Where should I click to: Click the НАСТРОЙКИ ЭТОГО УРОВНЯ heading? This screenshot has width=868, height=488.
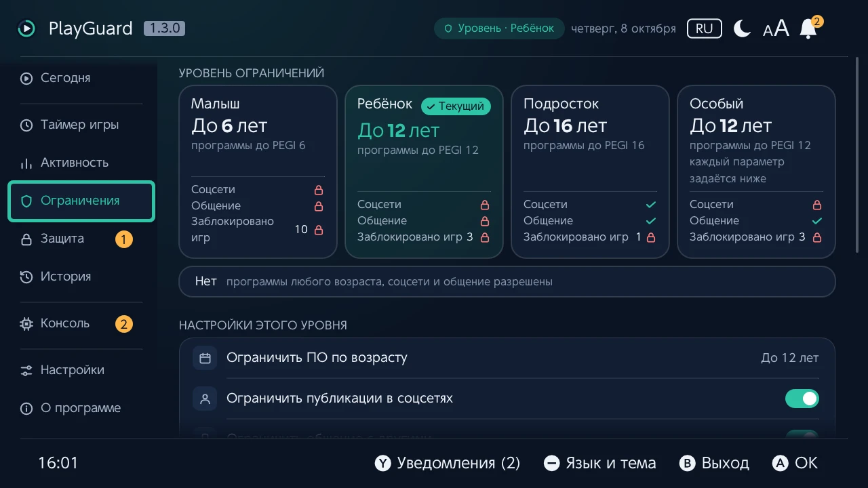pos(263,325)
